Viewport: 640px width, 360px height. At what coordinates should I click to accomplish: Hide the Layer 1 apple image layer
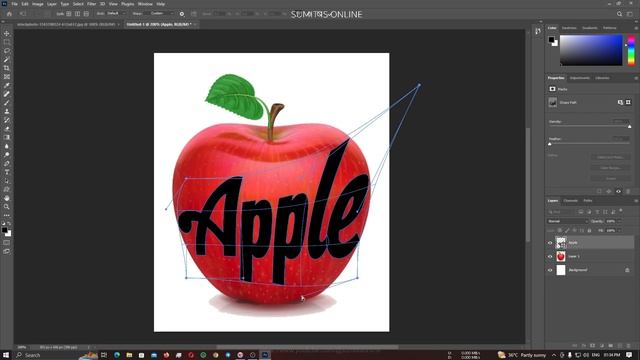[550, 256]
